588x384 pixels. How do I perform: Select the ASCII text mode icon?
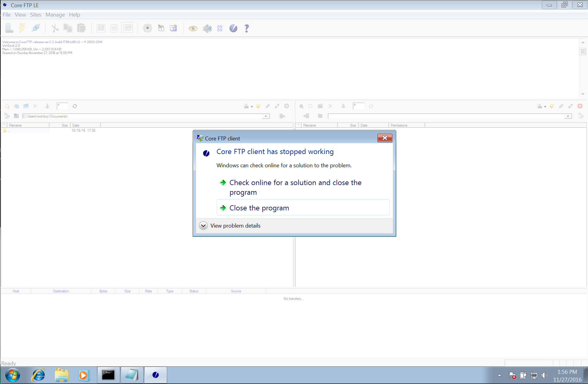[x=101, y=28]
